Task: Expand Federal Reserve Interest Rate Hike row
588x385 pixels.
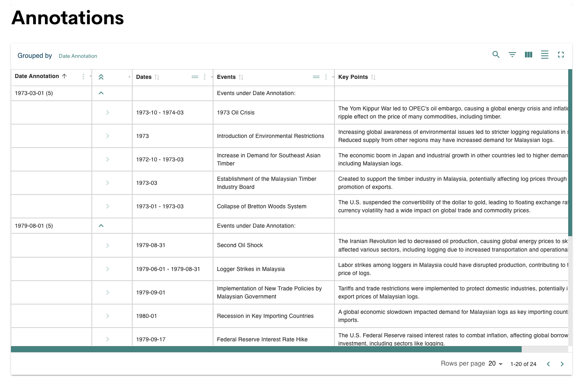Action: tap(108, 339)
